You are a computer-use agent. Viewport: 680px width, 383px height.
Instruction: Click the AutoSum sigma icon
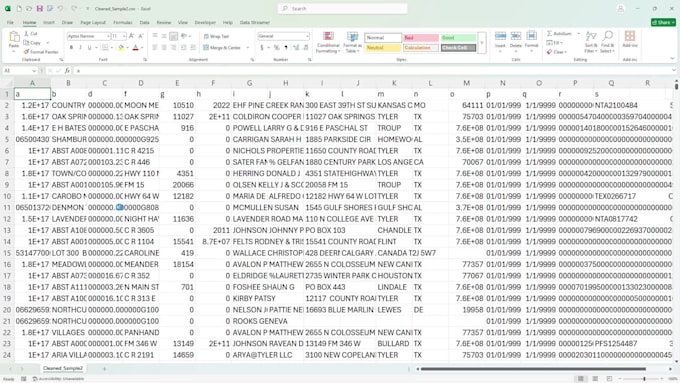click(549, 33)
